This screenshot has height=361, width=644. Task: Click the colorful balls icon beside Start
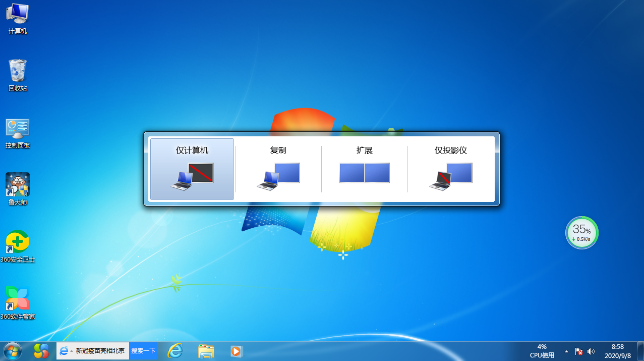41,351
